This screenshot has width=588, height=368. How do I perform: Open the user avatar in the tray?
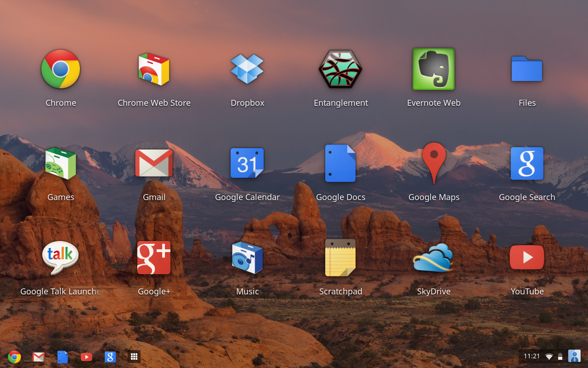tap(574, 356)
